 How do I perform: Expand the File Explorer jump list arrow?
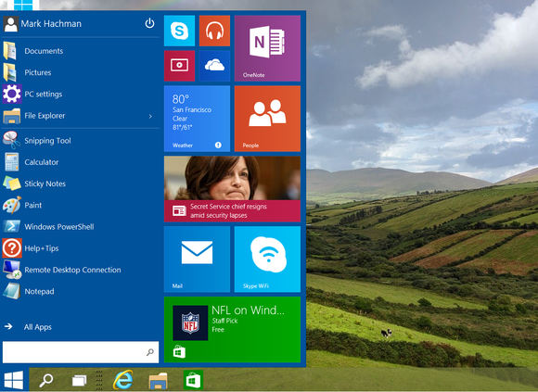click(x=150, y=116)
